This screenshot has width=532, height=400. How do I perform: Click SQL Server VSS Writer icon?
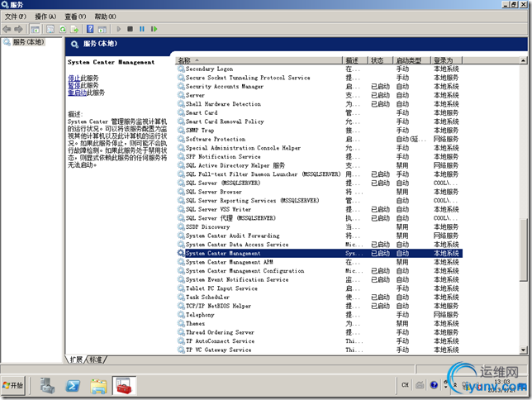(181, 209)
